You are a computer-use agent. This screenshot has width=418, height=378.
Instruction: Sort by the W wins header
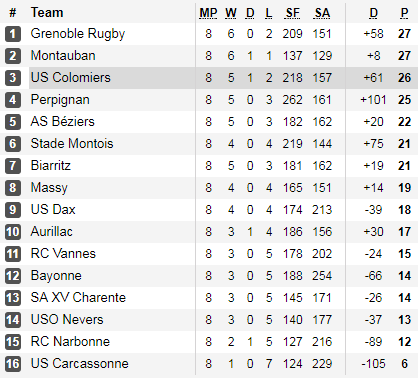[231, 13]
